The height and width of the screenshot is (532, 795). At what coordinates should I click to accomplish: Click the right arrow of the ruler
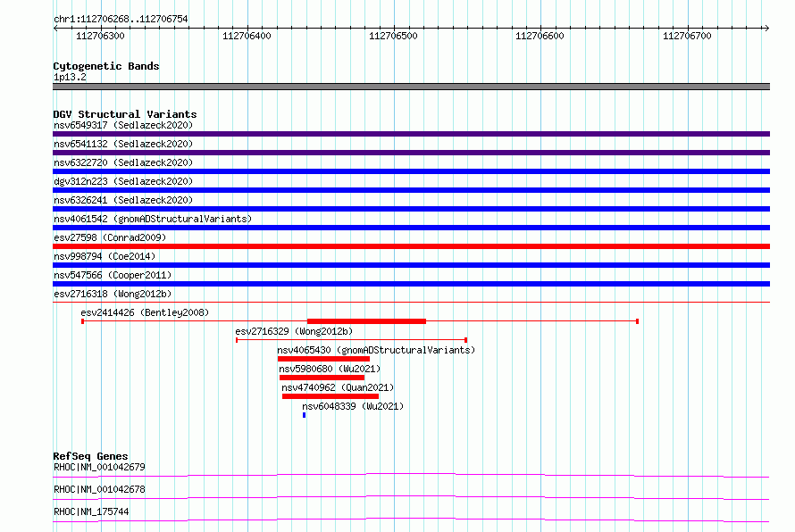(766, 28)
